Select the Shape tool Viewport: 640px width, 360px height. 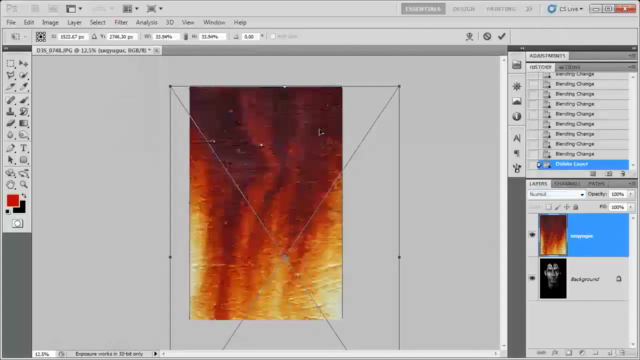point(24,160)
